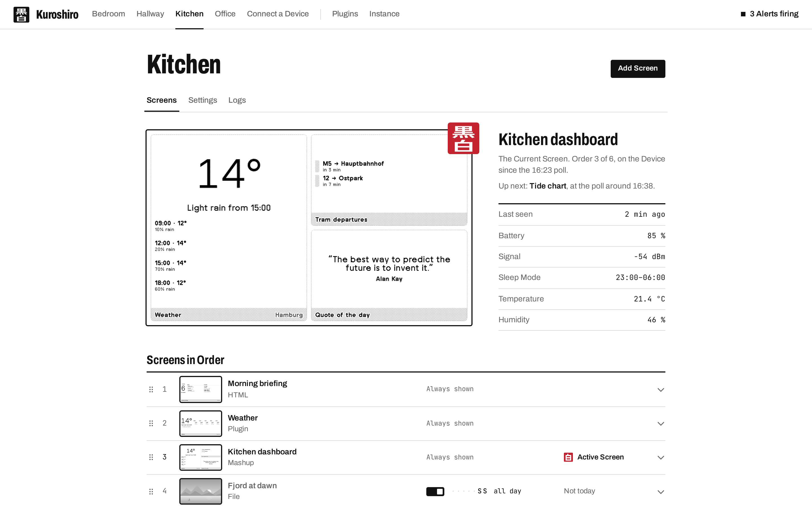Open the Bedroom device page
This screenshot has height=508, width=812.
tap(108, 14)
